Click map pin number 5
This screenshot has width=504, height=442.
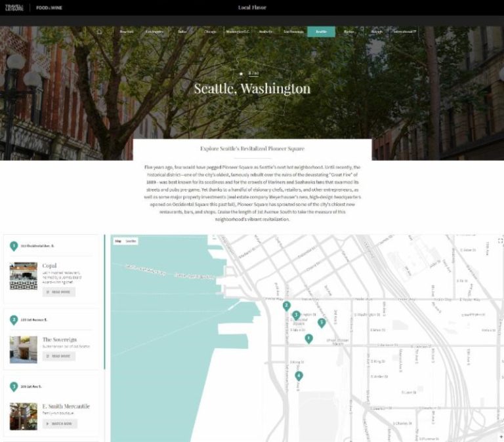pos(322,323)
